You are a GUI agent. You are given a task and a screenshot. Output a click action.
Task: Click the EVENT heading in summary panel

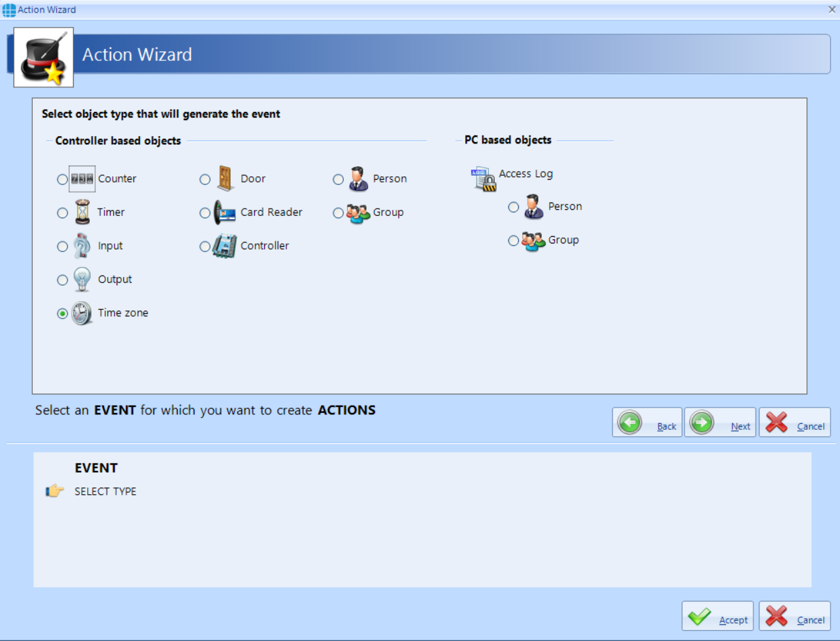pos(96,468)
